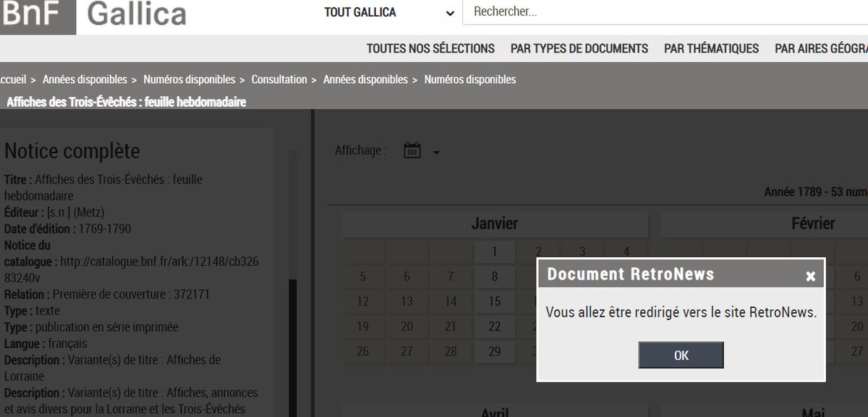Click the Relation Première de couverture line
868x417 pixels.
(x=107, y=294)
